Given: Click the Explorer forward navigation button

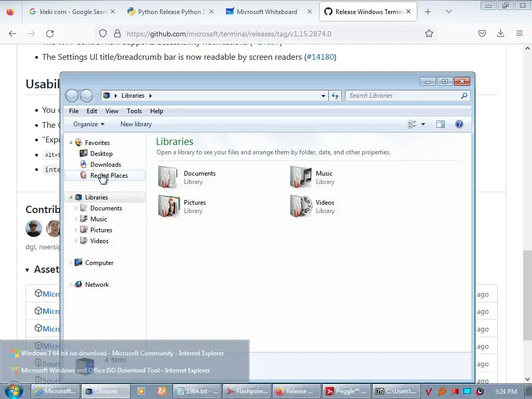Looking at the screenshot, I should (x=86, y=96).
